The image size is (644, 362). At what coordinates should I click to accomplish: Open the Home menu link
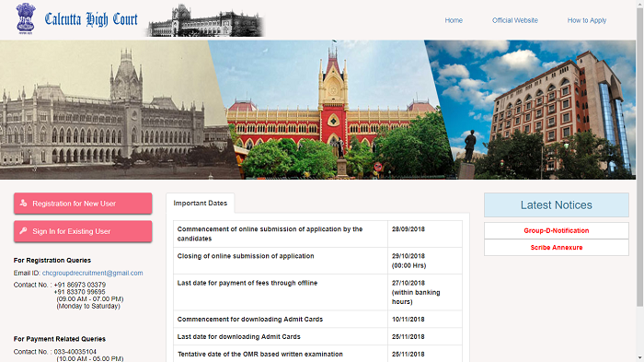click(454, 20)
